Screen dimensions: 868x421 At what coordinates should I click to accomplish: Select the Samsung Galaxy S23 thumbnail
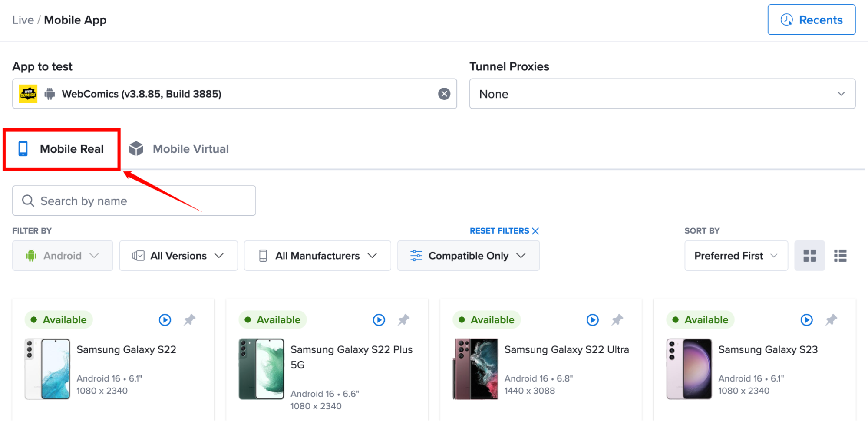689,369
